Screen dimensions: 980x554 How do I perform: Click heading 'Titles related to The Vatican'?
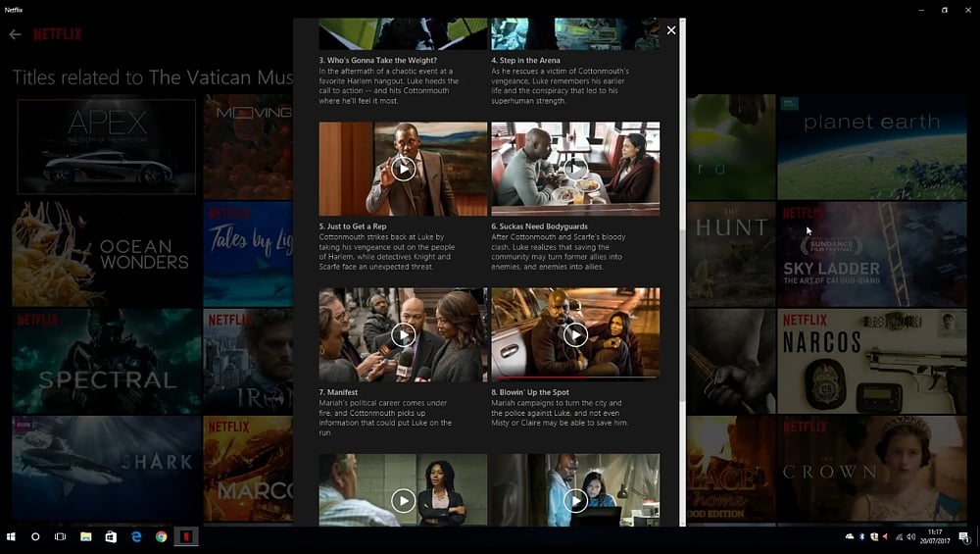(153, 77)
